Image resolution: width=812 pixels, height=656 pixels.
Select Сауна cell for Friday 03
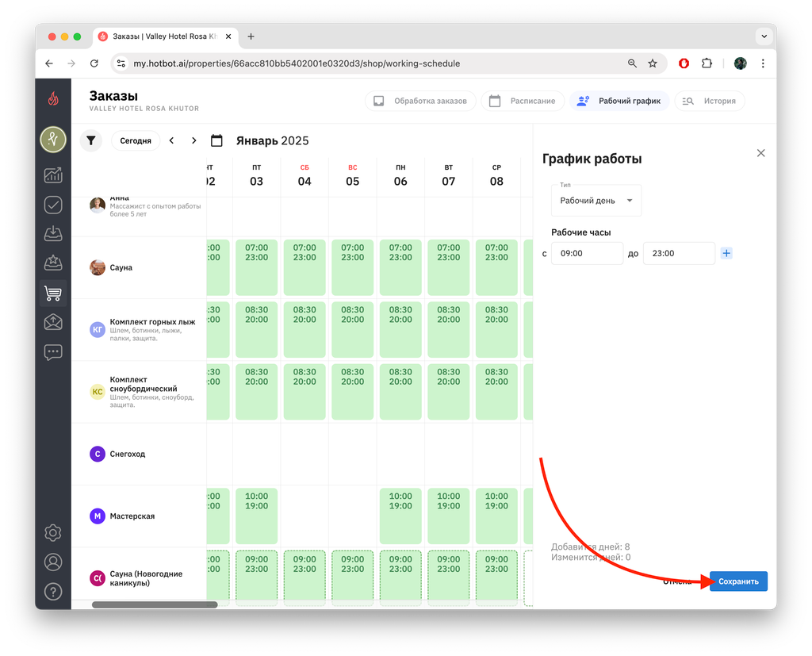[256, 267]
